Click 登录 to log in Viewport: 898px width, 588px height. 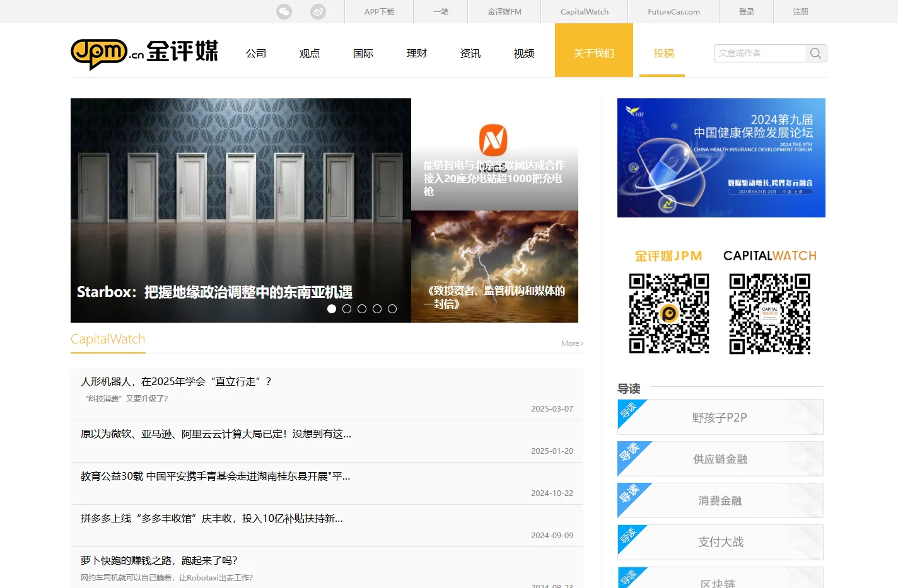[747, 11]
